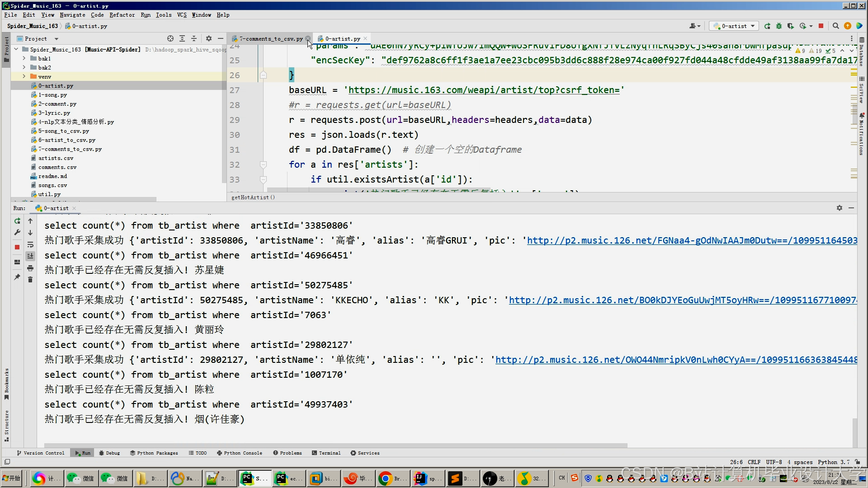The width and height of the screenshot is (868, 488).
Task: Open 6-artist_to_csv.py in project tree
Action: 66,140
